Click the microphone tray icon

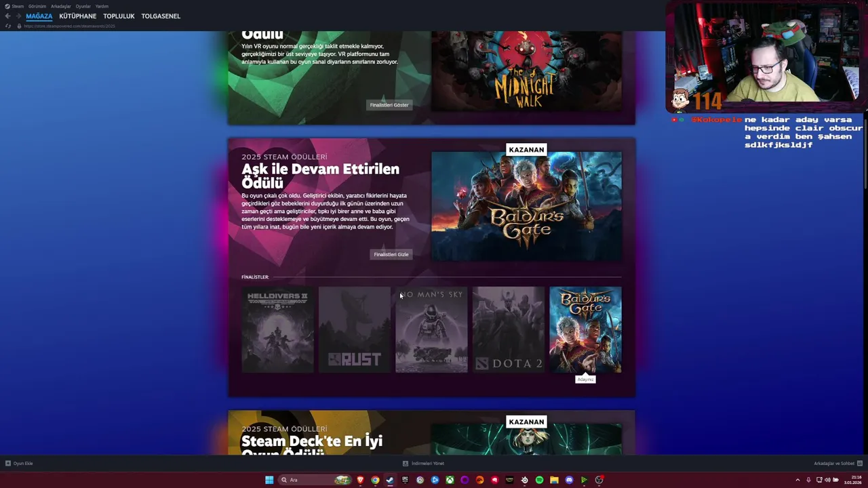[808, 480]
